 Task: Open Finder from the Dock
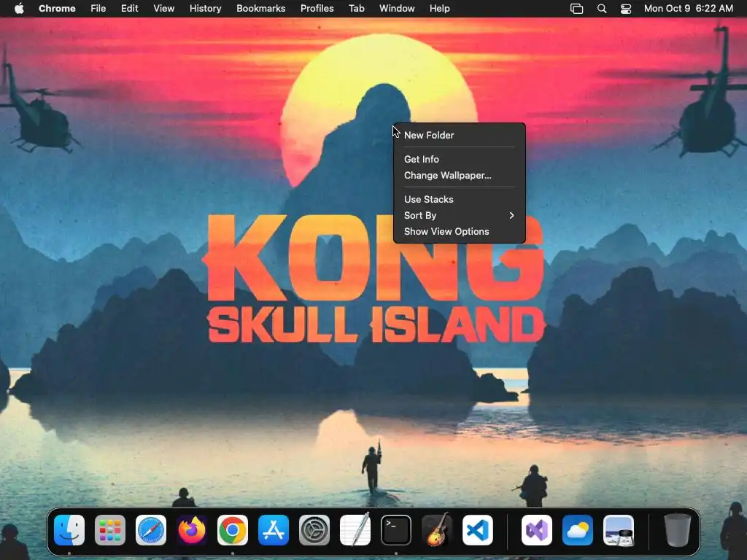point(69,530)
